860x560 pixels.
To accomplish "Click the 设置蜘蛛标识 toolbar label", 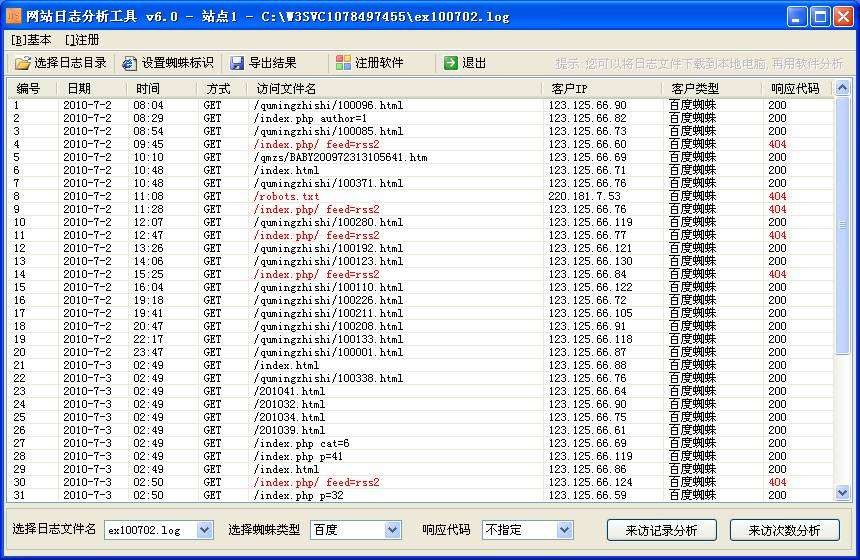I will click(x=177, y=63).
